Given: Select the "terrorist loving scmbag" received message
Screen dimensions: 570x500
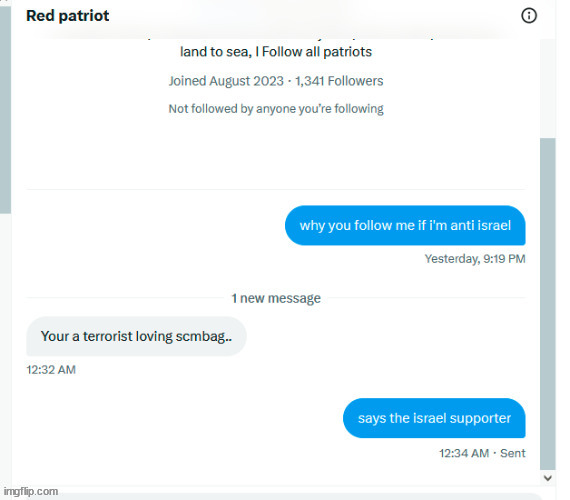Looking at the screenshot, I should pos(136,336).
